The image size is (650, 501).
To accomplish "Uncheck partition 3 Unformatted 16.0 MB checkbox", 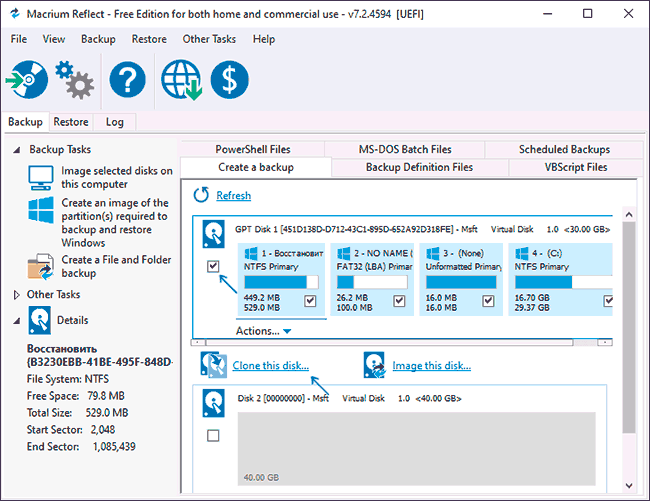I will (x=488, y=301).
